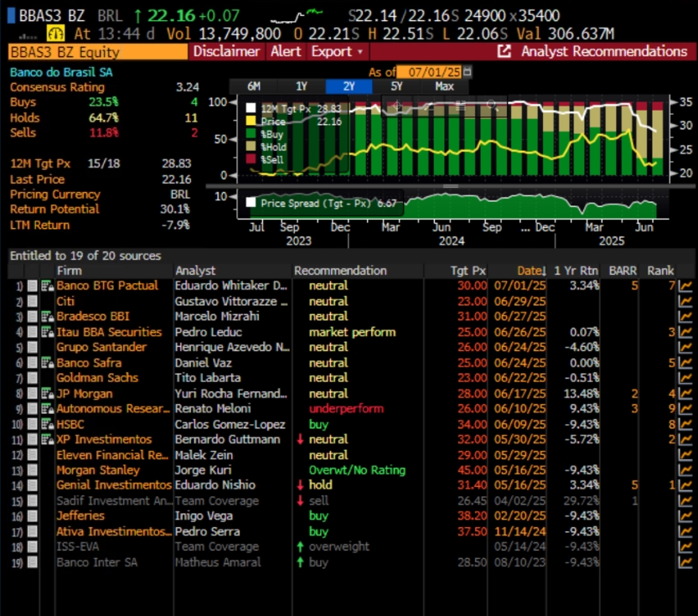
Task: Edit the As of date field 07/01/25
Action: click(x=429, y=72)
